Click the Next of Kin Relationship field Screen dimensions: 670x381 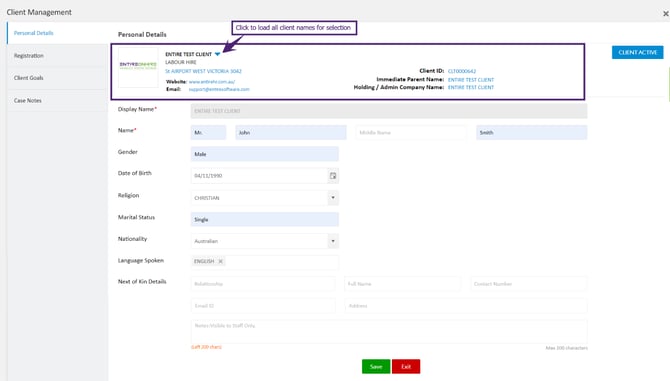pyautogui.click(x=263, y=284)
